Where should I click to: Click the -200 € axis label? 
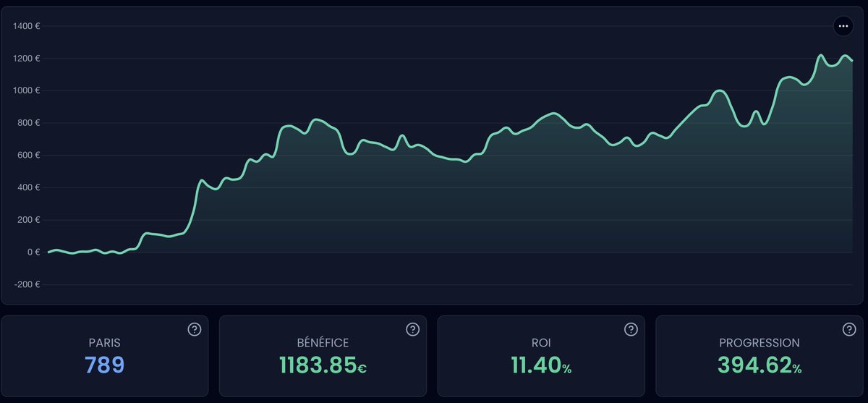click(x=27, y=284)
